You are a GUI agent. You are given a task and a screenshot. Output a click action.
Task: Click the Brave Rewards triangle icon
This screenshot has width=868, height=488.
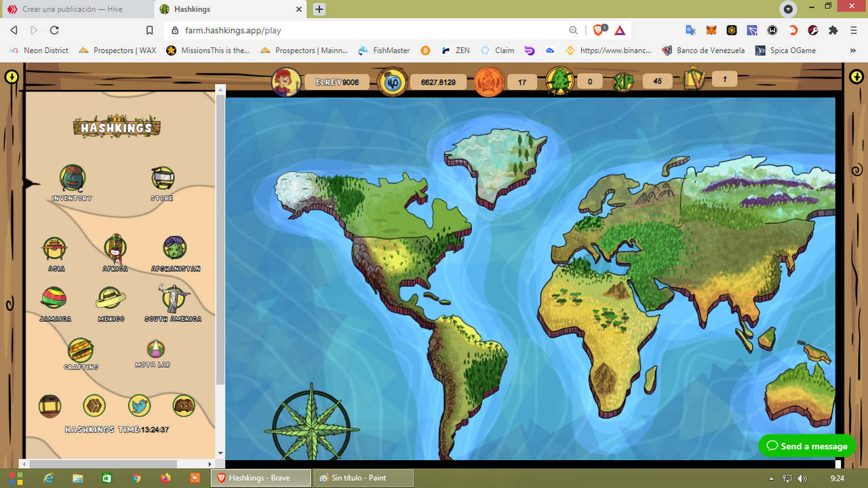coord(620,30)
